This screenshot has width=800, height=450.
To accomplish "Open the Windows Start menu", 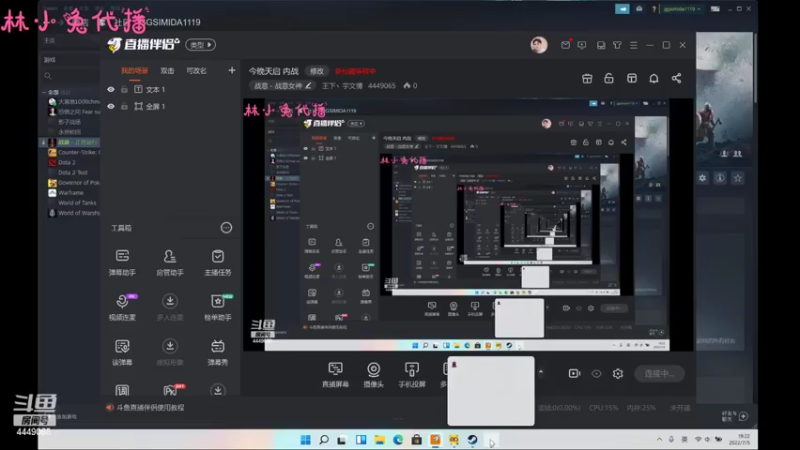I will [306, 440].
